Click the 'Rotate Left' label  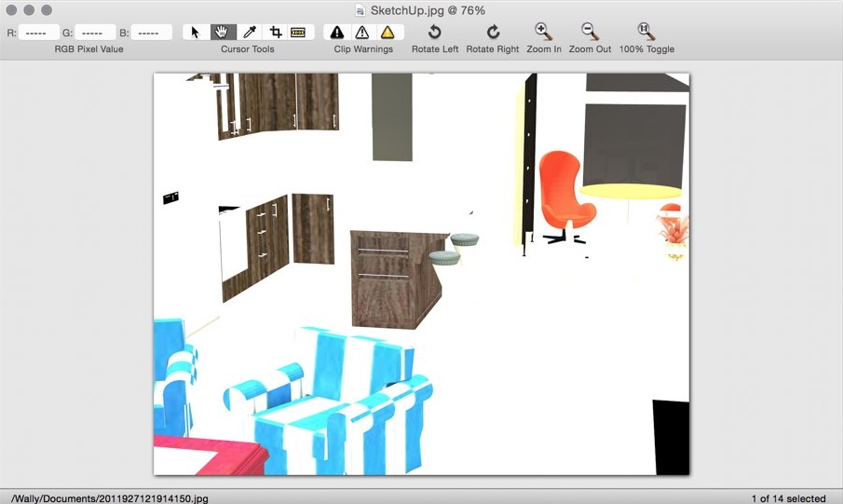(435, 49)
